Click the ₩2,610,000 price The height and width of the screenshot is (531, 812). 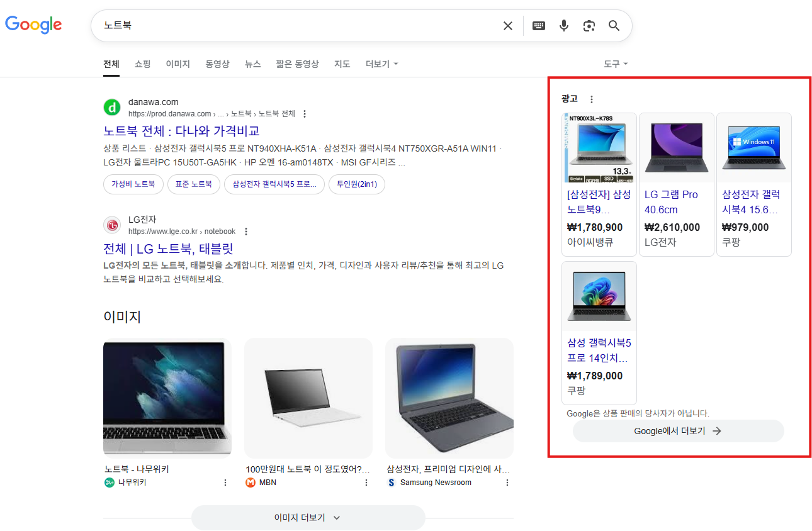pyautogui.click(x=672, y=227)
